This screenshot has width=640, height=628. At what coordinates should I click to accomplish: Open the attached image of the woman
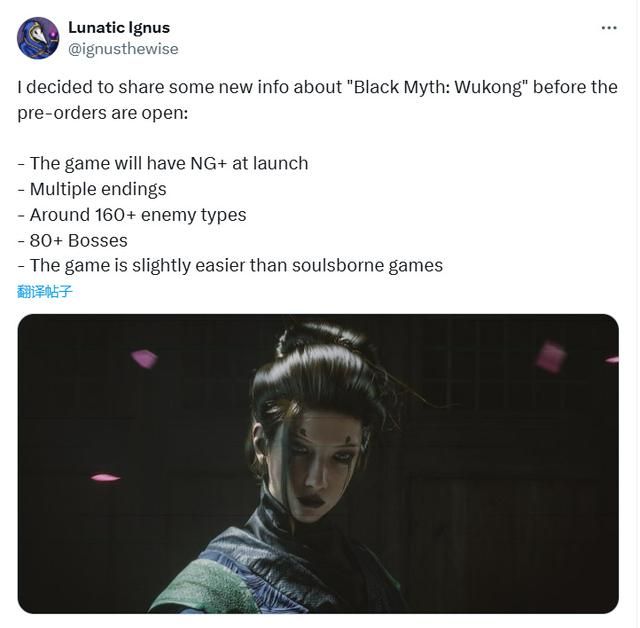click(318, 464)
